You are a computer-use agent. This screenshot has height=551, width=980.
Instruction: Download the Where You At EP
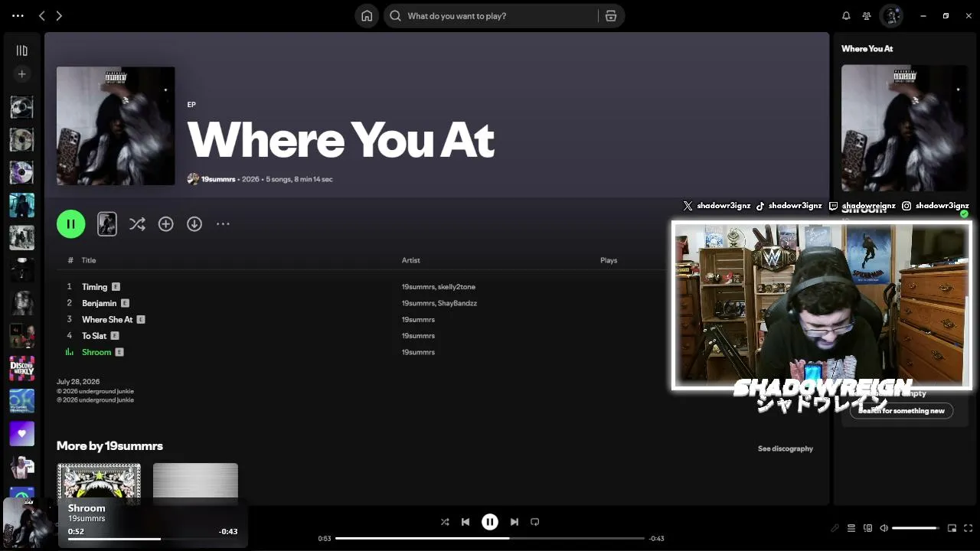coord(194,224)
